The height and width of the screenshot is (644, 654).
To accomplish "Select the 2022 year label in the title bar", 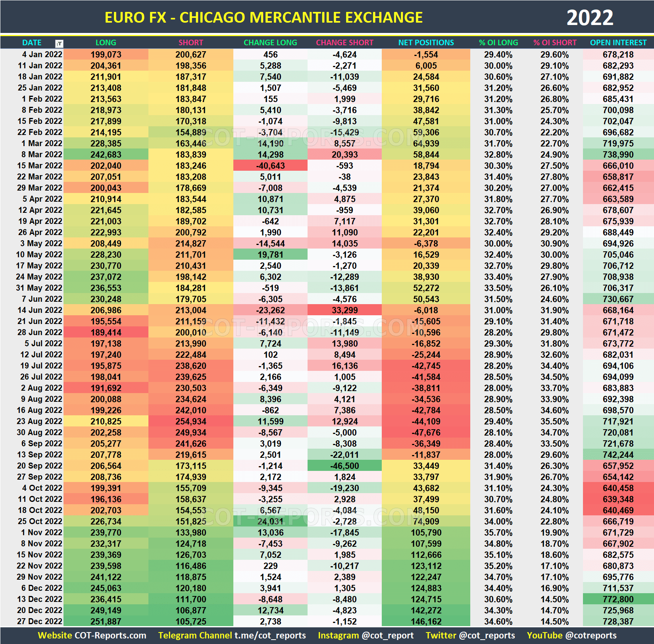I will pos(591,17).
